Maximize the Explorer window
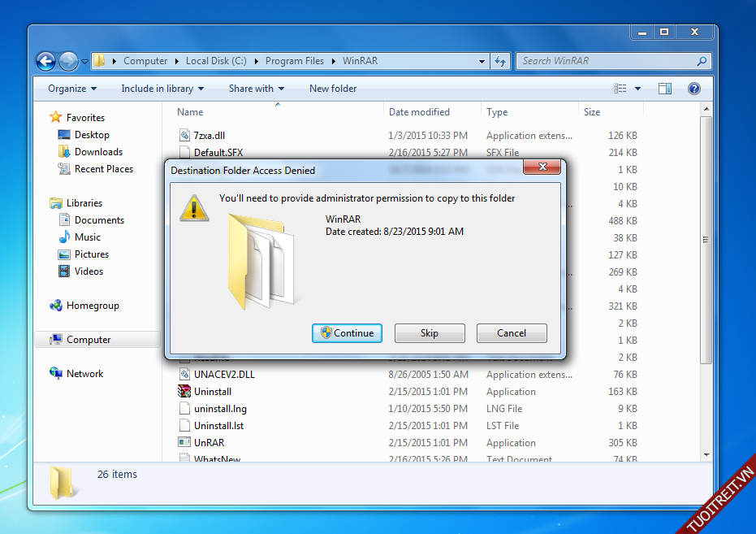This screenshot has height=534, width=756. [664, 32]
